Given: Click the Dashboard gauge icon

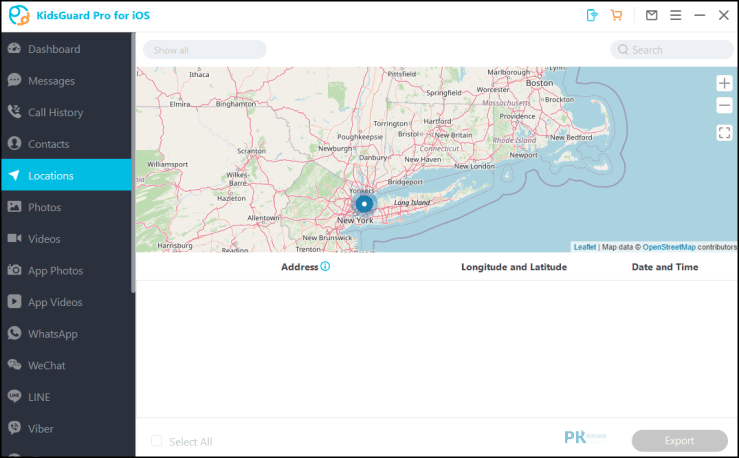Looking at the screenshot, I should tap(14, 49).
